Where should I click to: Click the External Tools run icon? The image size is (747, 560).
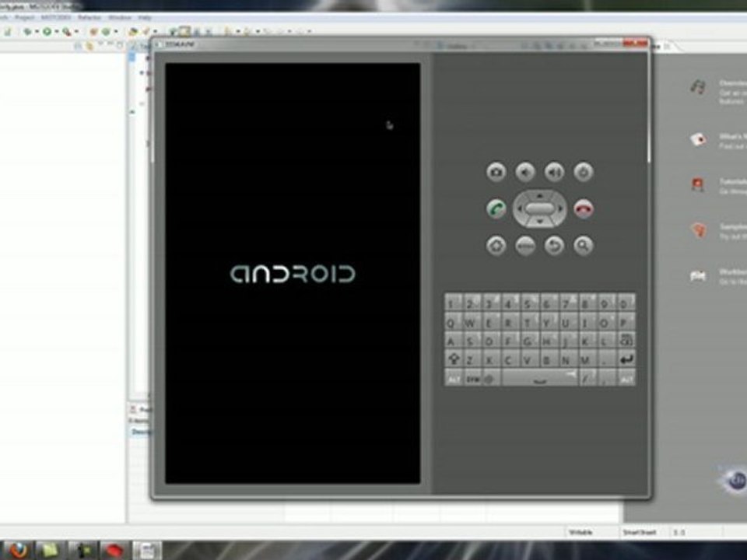[x=66, y=31]
